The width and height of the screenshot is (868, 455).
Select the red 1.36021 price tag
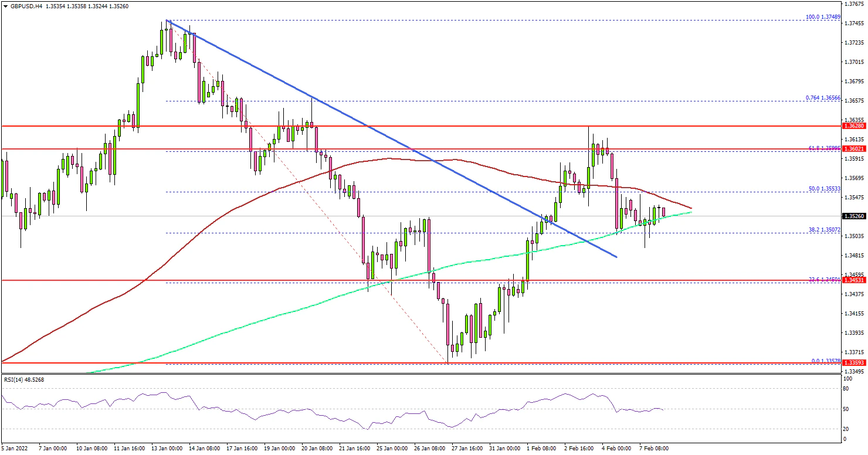click(x=854, y=149)
